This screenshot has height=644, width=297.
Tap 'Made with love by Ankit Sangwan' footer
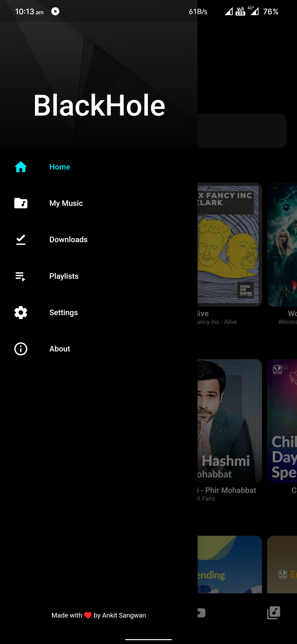[x=99, y=615]
